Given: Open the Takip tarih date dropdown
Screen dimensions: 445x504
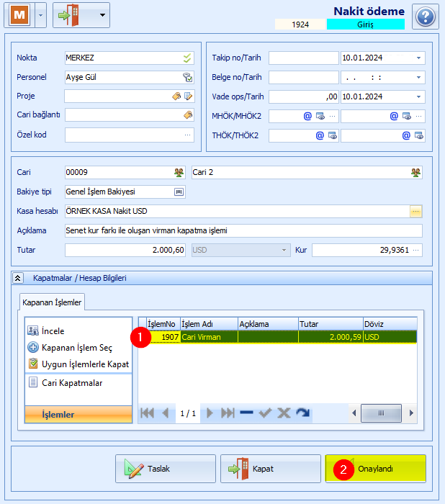Looking at the screenshot, I should pos(418,58).
